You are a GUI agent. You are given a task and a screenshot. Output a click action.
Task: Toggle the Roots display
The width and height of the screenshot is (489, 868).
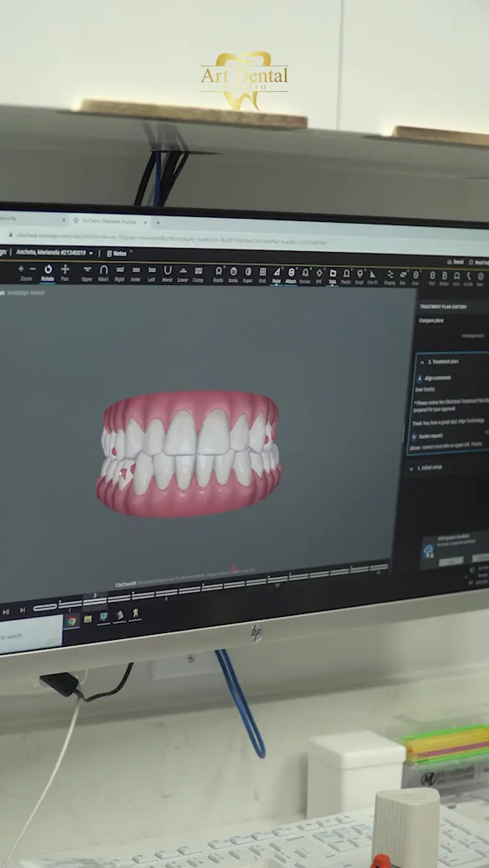(x=218, y=275)
